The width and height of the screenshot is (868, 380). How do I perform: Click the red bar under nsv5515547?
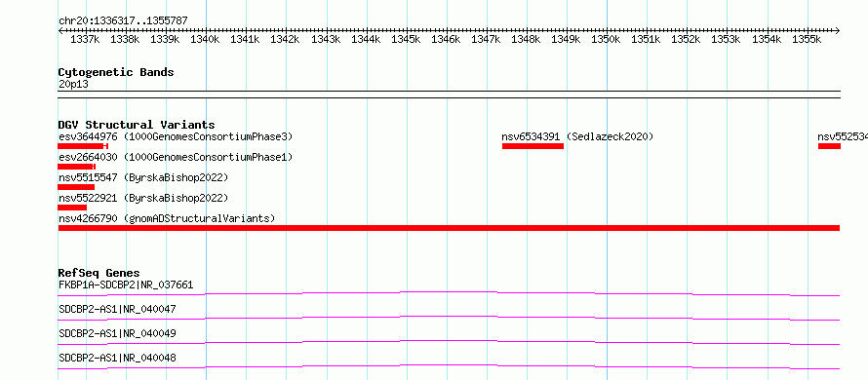click(x=76, y=187)
